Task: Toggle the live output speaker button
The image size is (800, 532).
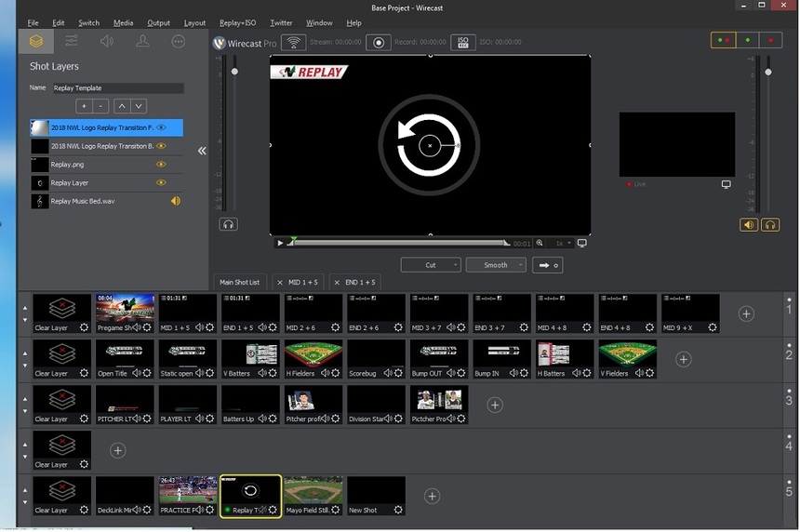Action: [x=749, y=224]
